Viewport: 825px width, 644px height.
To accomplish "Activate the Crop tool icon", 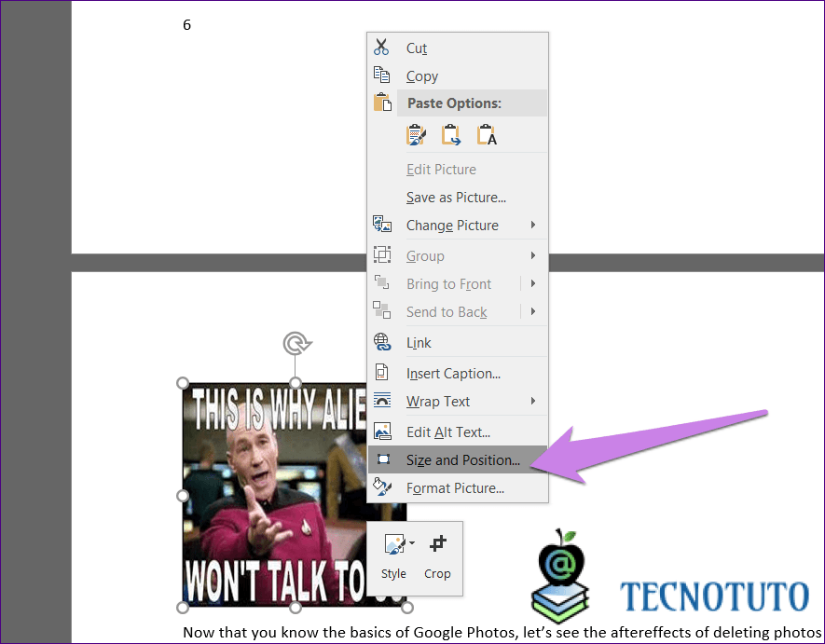I will click(438, 543).
